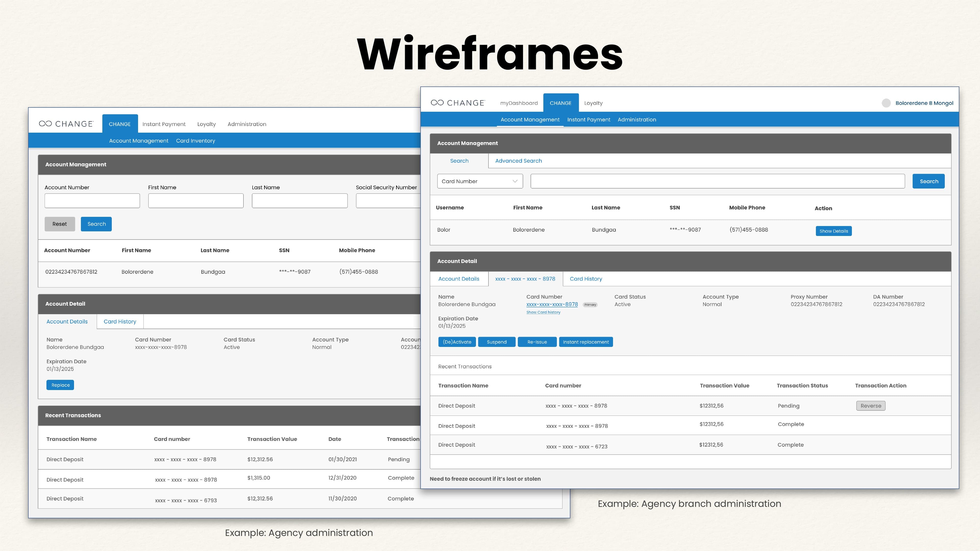Screen dimensions: 980x551
Task: Click the Search button next to Reset
Action: click(96, 224)
